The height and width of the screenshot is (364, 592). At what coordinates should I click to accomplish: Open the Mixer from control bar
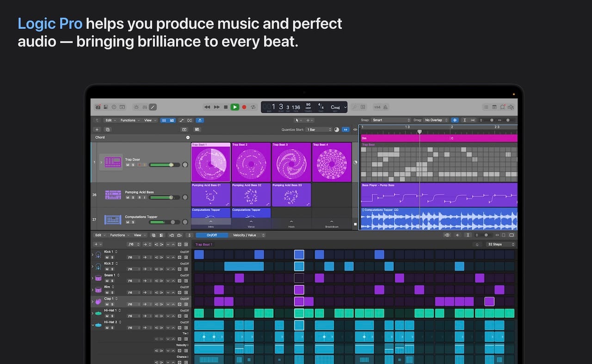pos(145,107)
